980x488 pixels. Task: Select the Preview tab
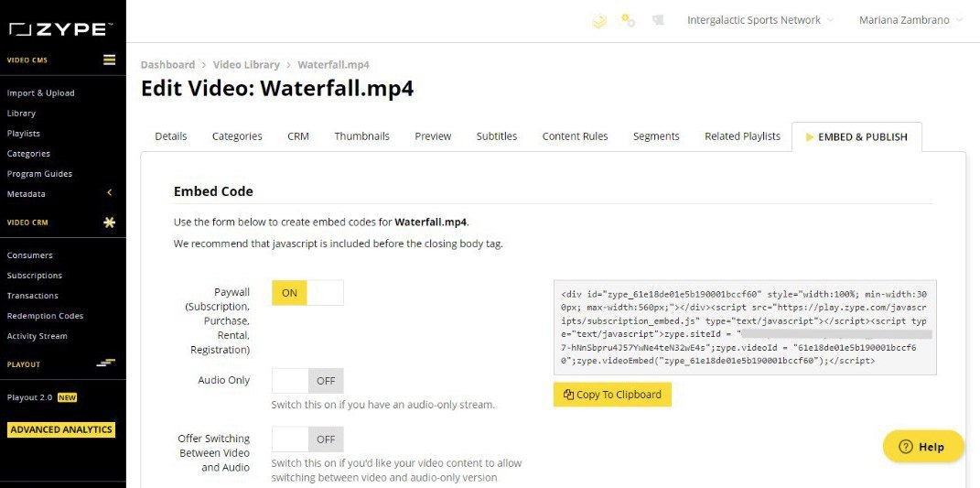[x=433, y=136]
